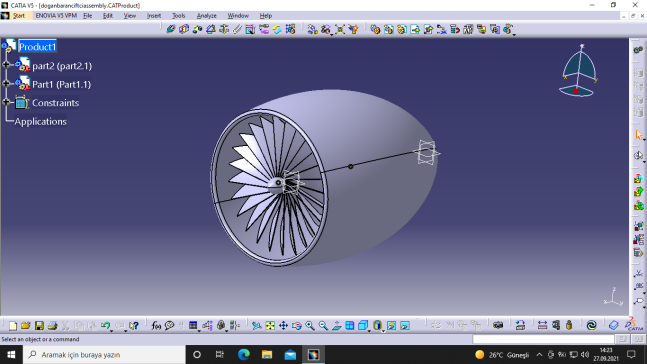The width and height of the screenshot is (647, 364).
Task: Click Existing Component With Positioning icon
Action: point(428,29)
